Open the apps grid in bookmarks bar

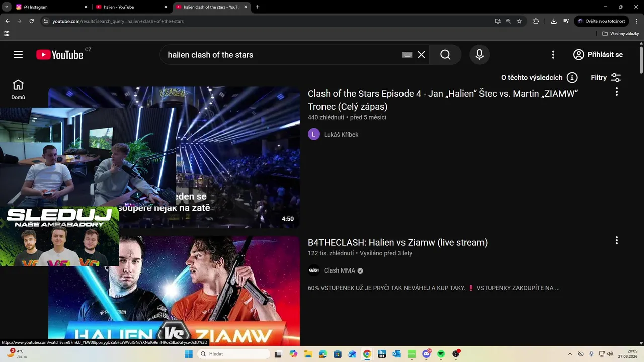7,34
